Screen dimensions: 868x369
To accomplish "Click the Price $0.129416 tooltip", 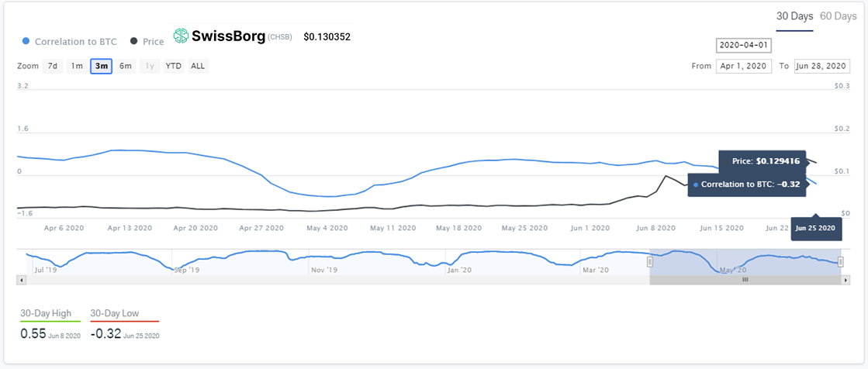I will pos(763,161).
